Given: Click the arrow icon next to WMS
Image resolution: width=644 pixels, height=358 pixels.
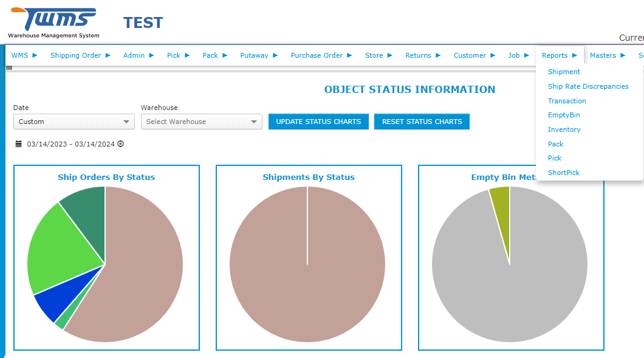Looking at the screenshot, I should (x=36, y=55).
